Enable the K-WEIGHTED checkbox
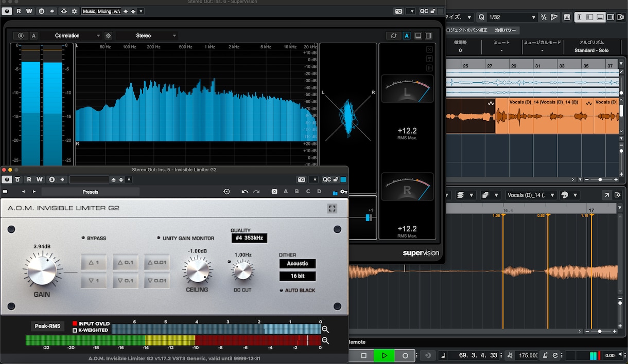This screenshot has width=628, height=364. tap(75, 330)
